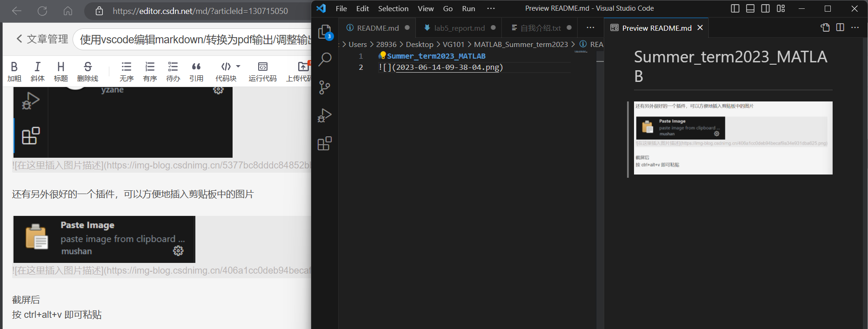Click the 截屏后 text line
The width and height of the screenshot is (868, 329).
pos(26,300)
